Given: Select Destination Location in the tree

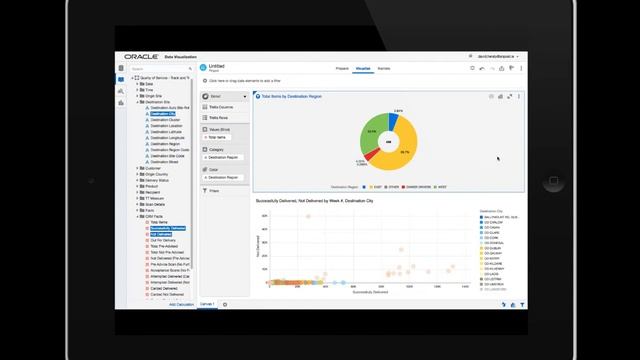Looking at the screenshot, I should tap(166, 126).
